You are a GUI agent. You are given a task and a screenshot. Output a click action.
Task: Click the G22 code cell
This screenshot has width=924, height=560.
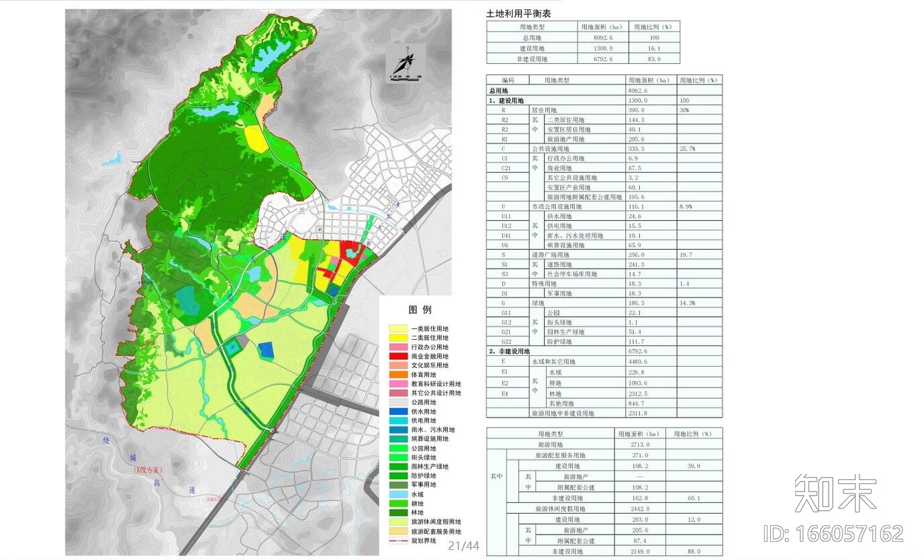tap(506, 342)
